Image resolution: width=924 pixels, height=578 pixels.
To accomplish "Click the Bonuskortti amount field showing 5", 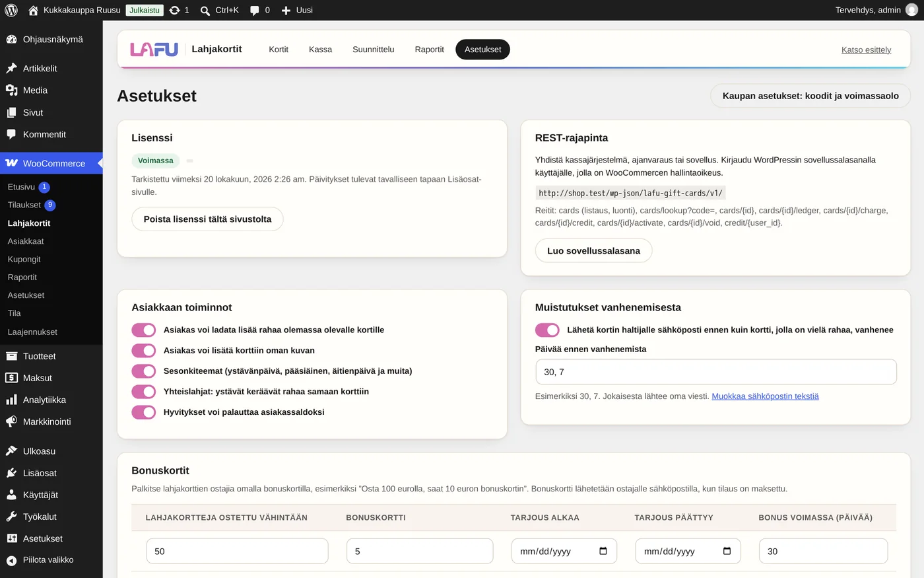I will coord(420,551).
